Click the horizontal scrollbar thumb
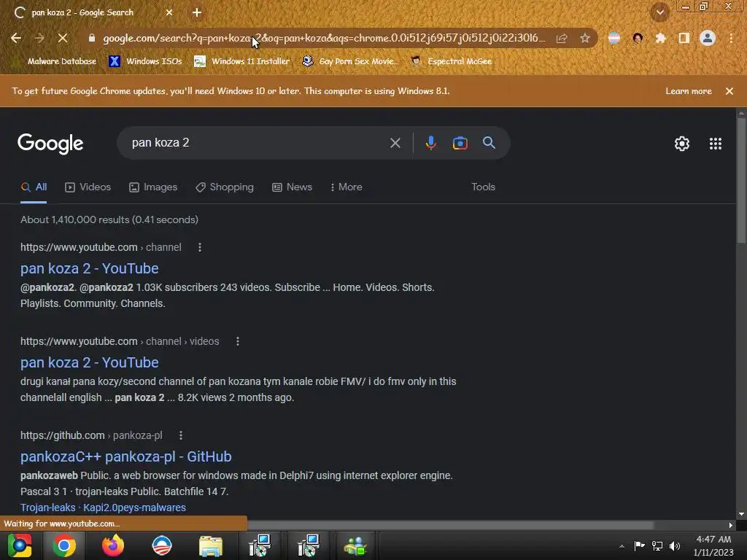 [451, 525]
